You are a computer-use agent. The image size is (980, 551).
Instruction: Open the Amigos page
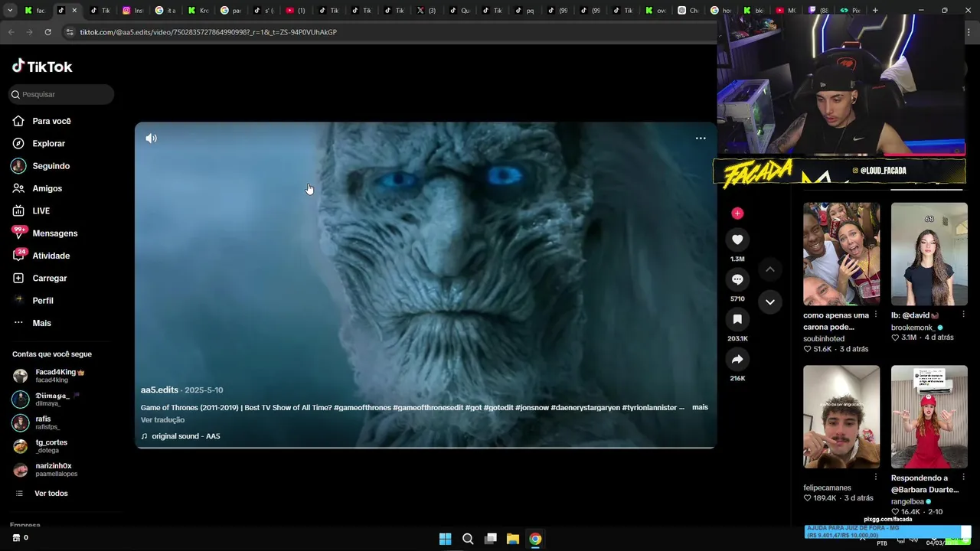47,188
